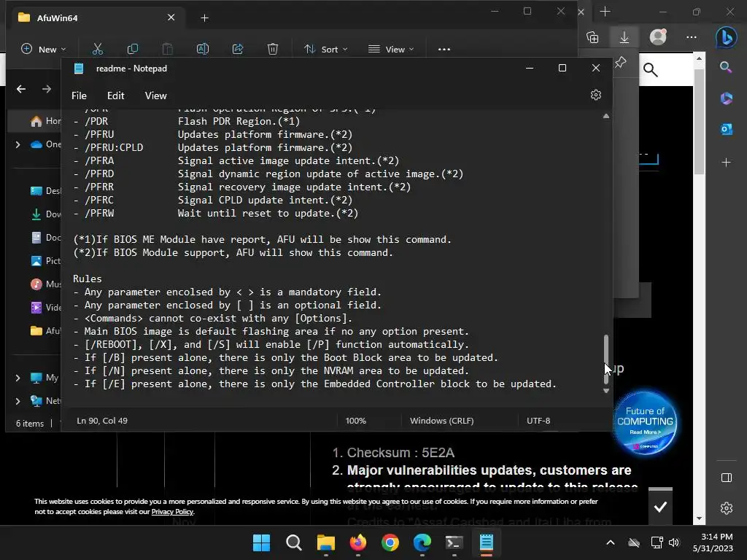Open Edge Collections icon
The image size is (747, 560).
(592, 37)
